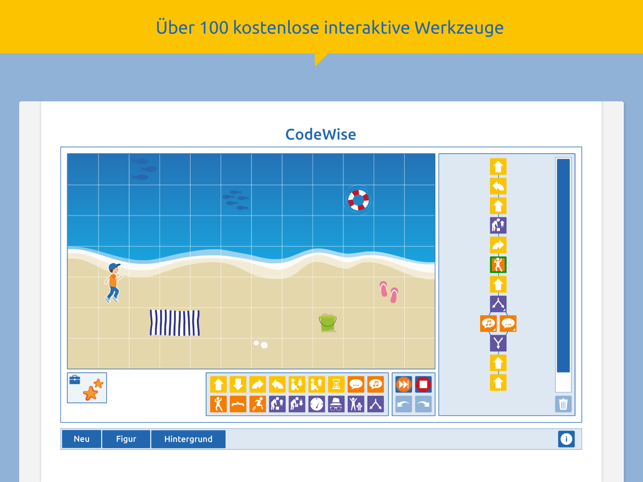Screen dimensions: 643x482
Task: Click the Neu button
Action: coord(81,439)
